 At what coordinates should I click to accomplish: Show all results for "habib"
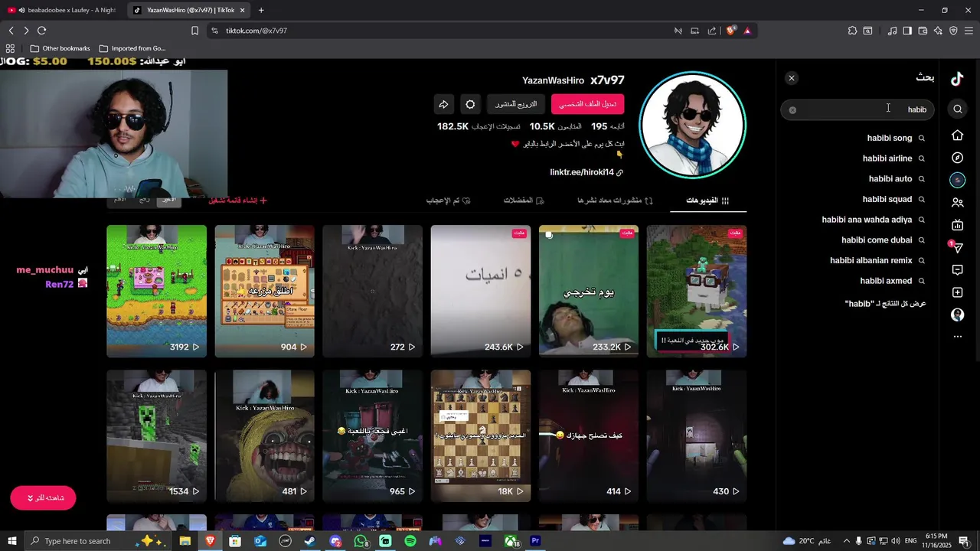tap(885, 304)
